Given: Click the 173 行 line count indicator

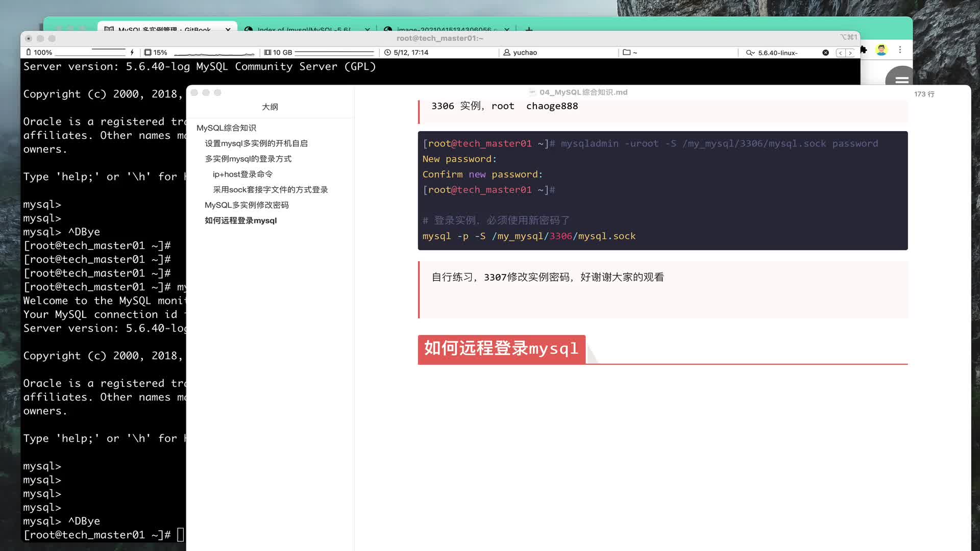Looking at the screenshot, I should tap(924, 94).
